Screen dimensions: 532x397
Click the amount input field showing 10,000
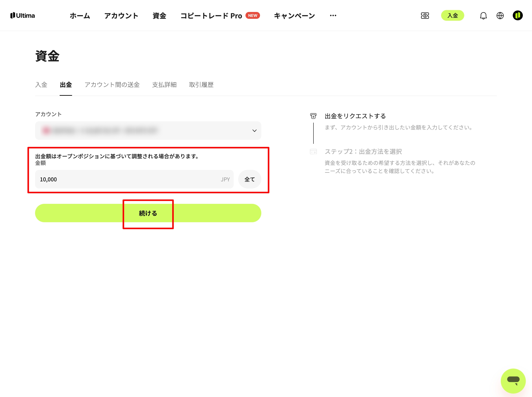(134, 179)
